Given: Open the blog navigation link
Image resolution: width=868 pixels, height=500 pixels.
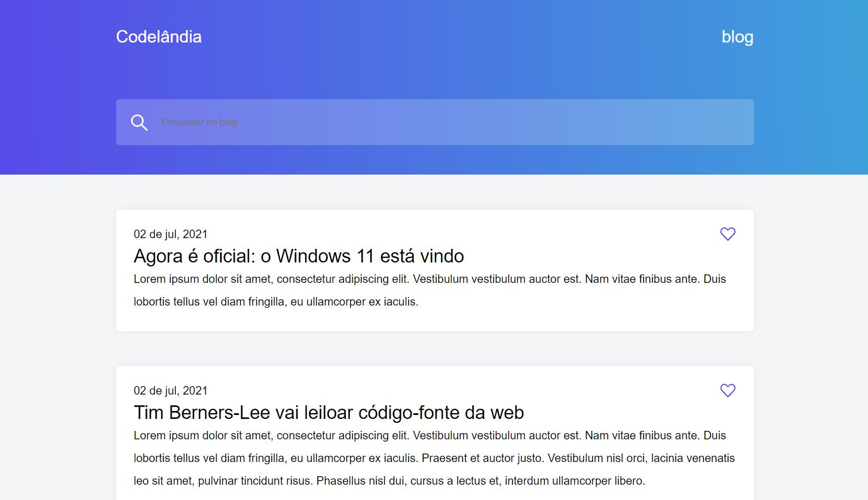Looking at the screenshot, I should (737, 37).
